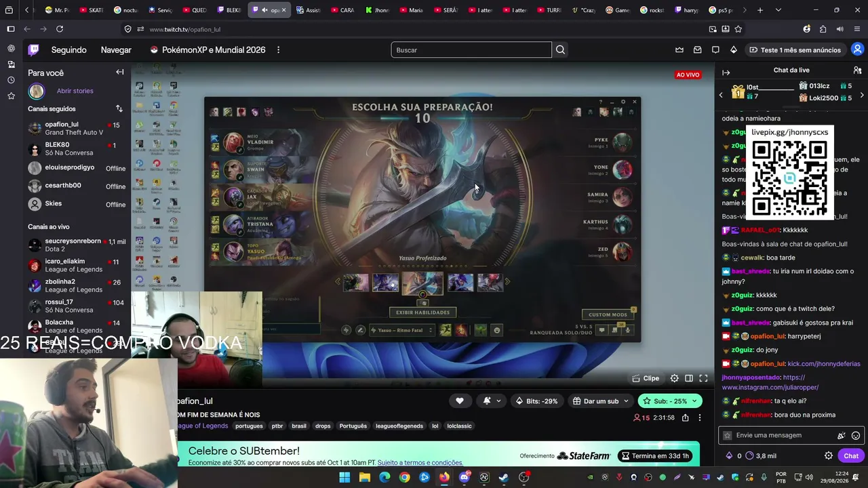Show next gift leaderboard page

[x=862, y=95]
